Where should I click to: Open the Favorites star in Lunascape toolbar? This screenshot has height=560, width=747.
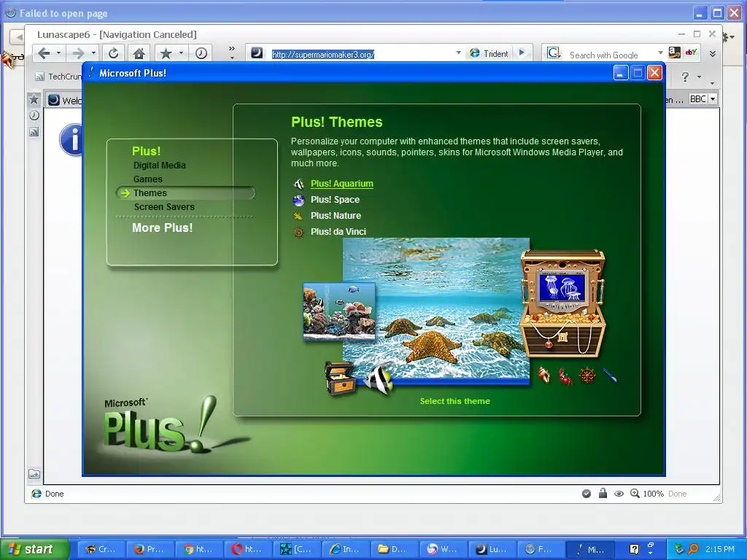166,53
